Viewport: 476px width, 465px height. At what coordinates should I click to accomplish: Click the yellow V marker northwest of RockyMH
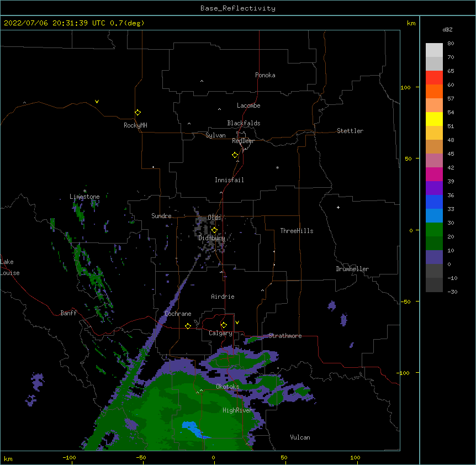click(x=97, y=102)
